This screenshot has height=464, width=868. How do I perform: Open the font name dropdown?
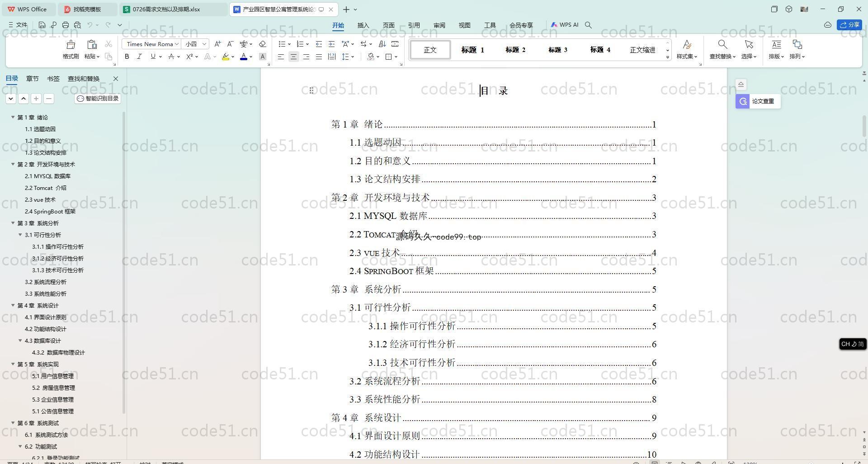pyautogui.click(x=177, y=44)
